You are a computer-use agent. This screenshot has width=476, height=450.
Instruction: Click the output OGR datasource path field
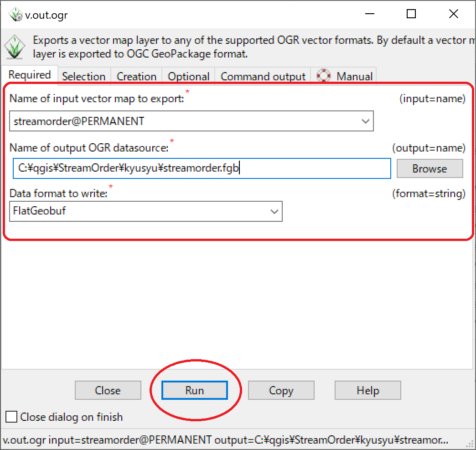202,168
